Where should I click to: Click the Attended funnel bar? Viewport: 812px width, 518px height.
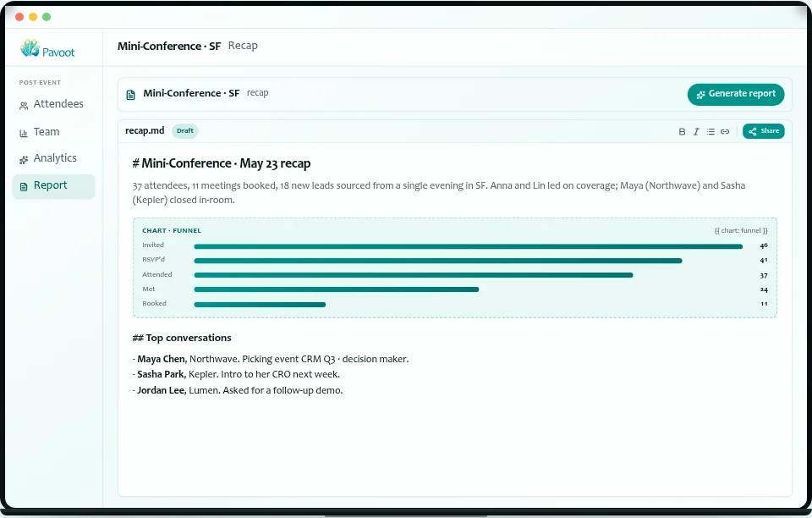pos(414,275)
